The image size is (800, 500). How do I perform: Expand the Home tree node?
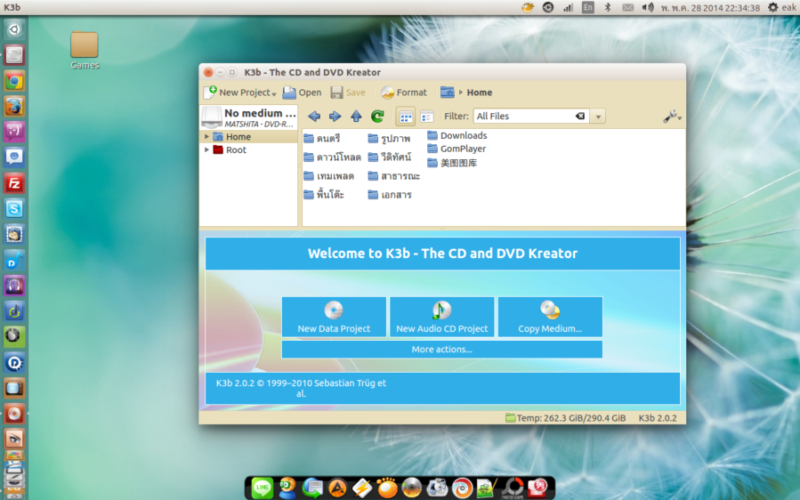click(207, 137)
